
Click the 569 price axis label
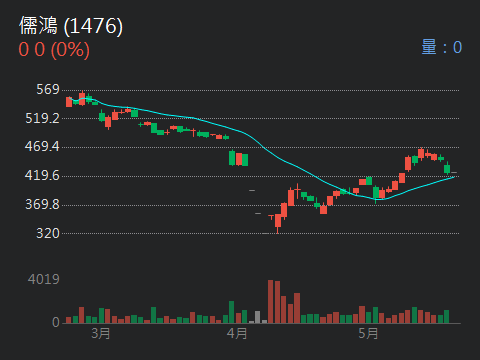(x=48, y=89)
